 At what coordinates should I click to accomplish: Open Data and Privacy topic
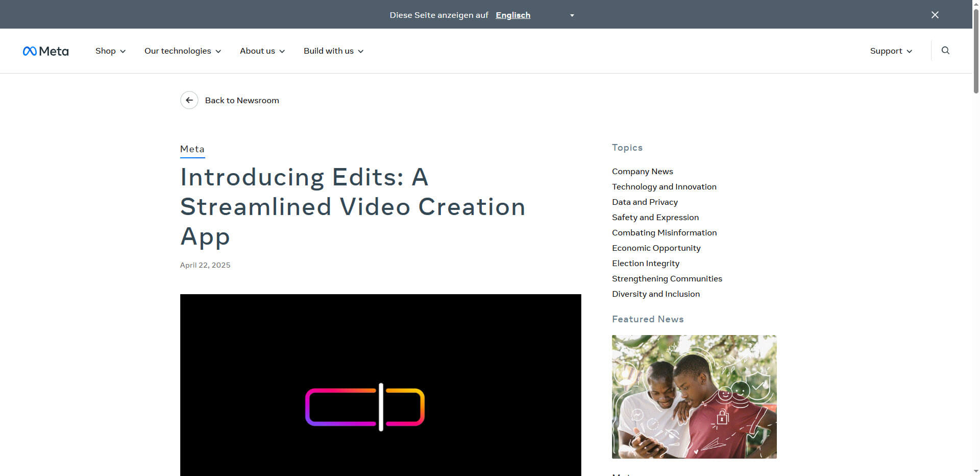pos(645,202)
